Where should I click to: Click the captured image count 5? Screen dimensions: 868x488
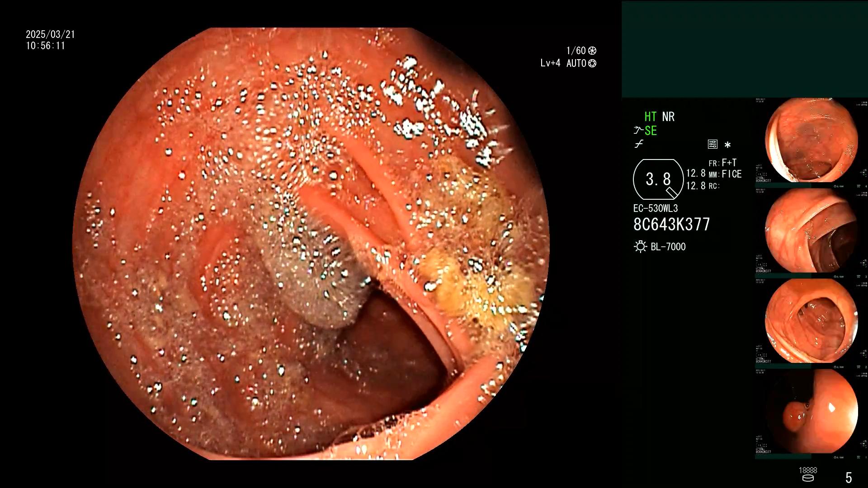[x=849, y=478]
